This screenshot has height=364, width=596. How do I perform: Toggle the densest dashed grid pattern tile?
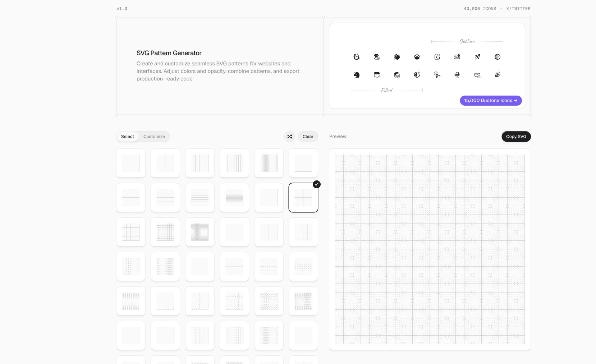tap(303, 301)
